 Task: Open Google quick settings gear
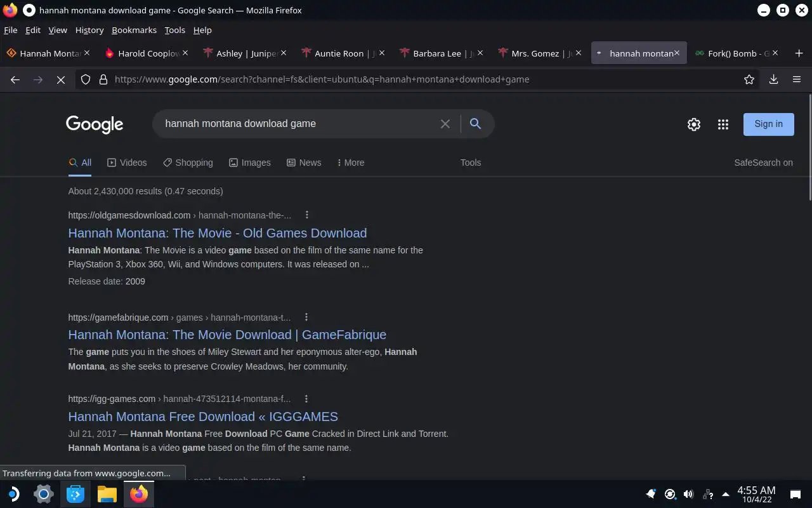(694, 124)
